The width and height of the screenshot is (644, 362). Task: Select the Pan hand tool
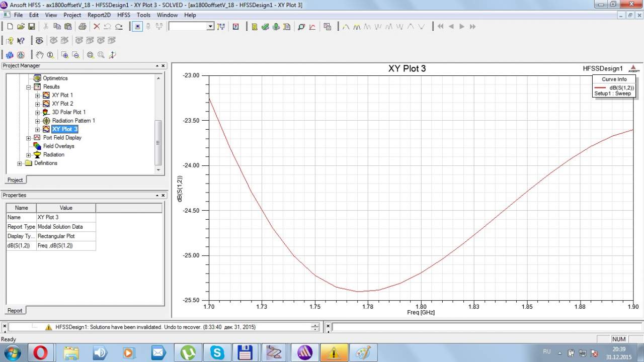point(39,55)
